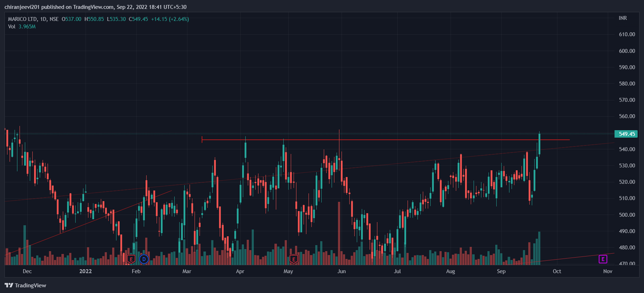The height and width of the screenshot is (293, 644).
Task: Click the Dec label on time axis
Action: (26, 272)
